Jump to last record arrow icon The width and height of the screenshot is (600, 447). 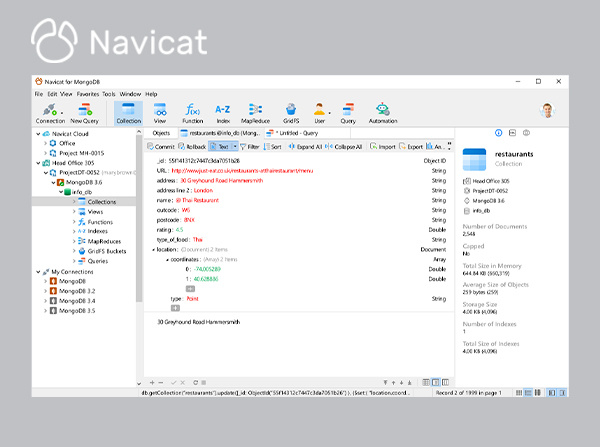click(409, 382)
